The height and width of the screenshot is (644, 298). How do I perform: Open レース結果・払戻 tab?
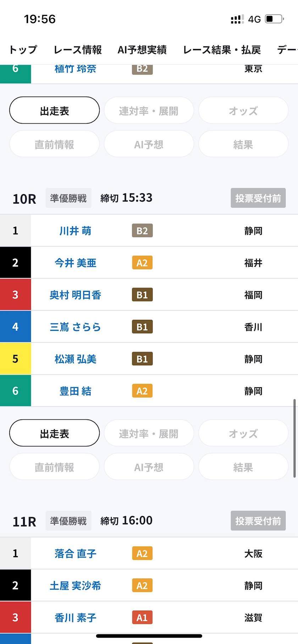(x=222, y=50)
